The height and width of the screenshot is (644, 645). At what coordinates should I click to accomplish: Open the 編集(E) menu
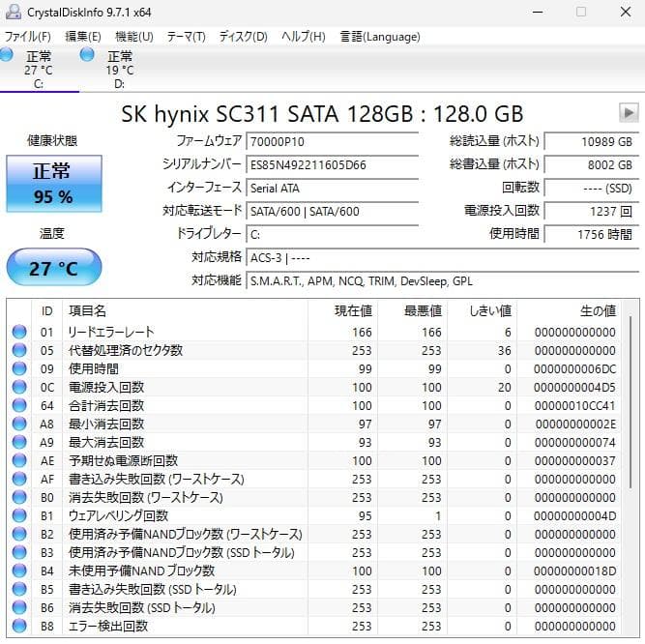pyautogui.click(x=83, y=37)
